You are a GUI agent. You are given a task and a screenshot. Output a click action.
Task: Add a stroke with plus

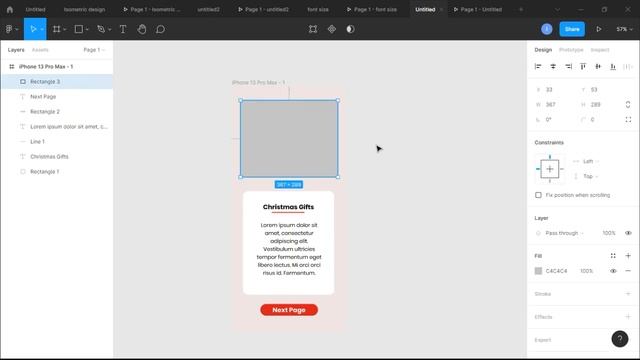(x=628, y=293)
